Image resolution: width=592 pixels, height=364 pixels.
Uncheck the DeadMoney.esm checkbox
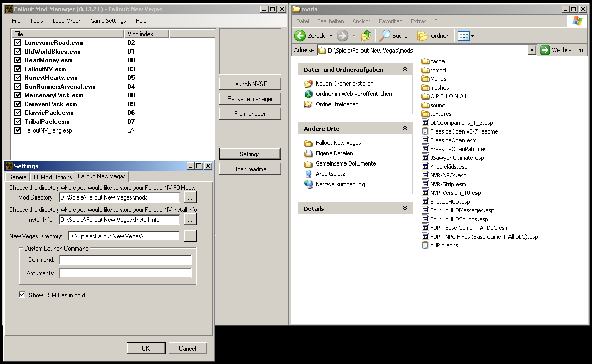[x=18, y=60]
